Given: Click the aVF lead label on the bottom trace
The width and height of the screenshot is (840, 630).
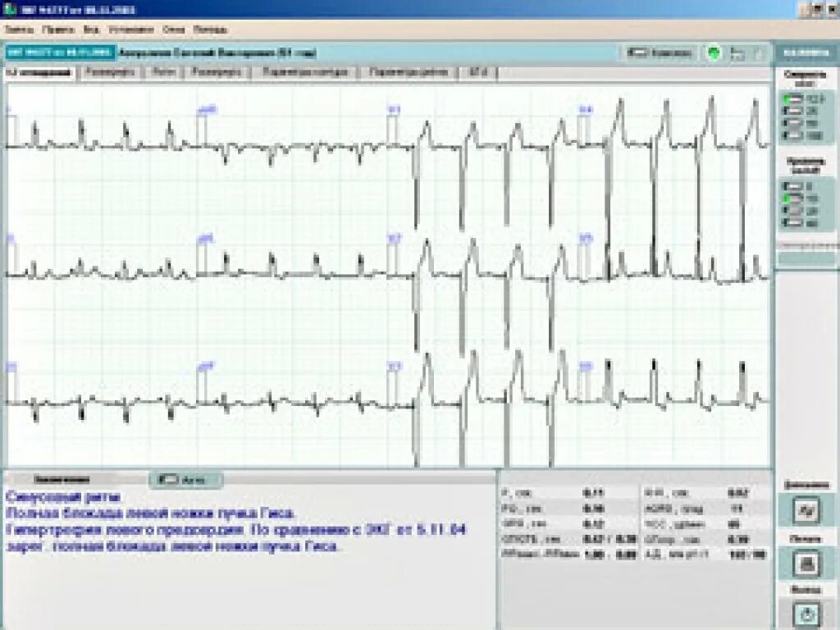Looking at the screenshot, I should tap(206, 367).
